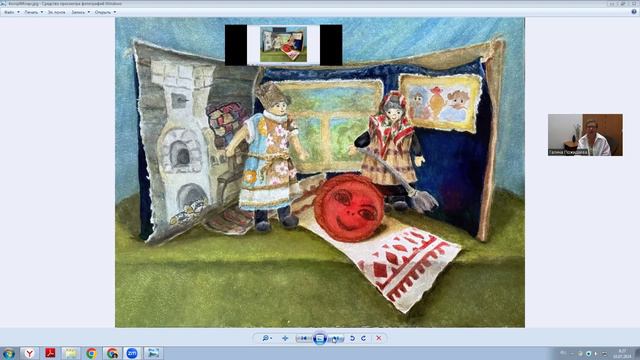640x360 pixels.
Task: Switch to Zoom app on taskbar
Action: click(132, 353)
